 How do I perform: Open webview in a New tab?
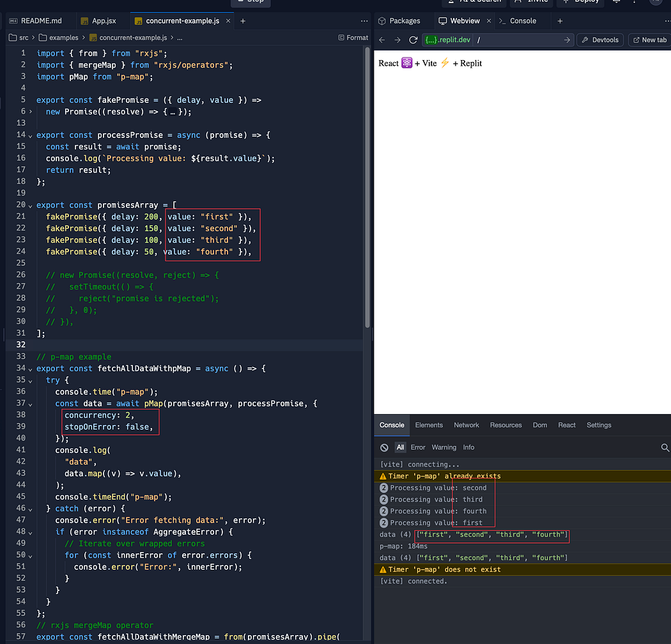click(x=650, y=40)
